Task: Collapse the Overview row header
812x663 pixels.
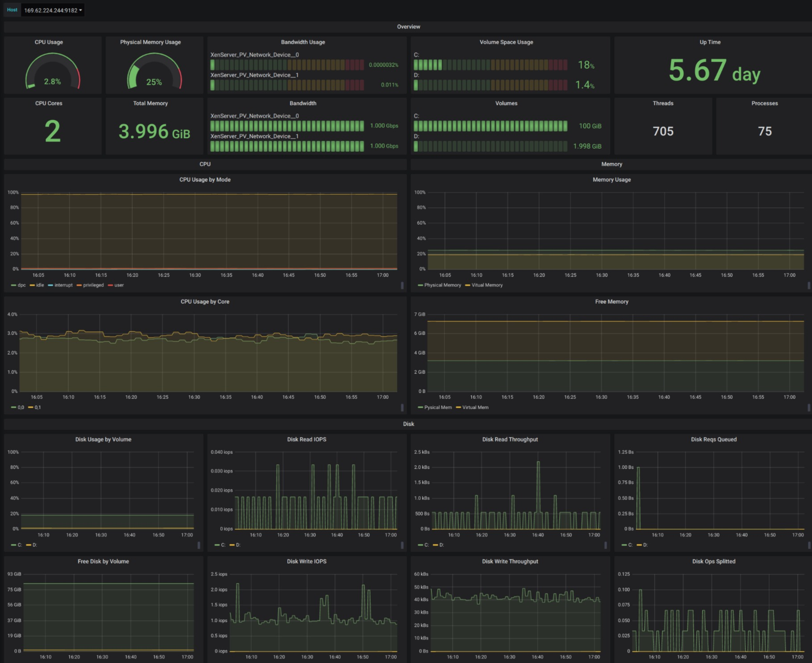Action: click(408, 27)
